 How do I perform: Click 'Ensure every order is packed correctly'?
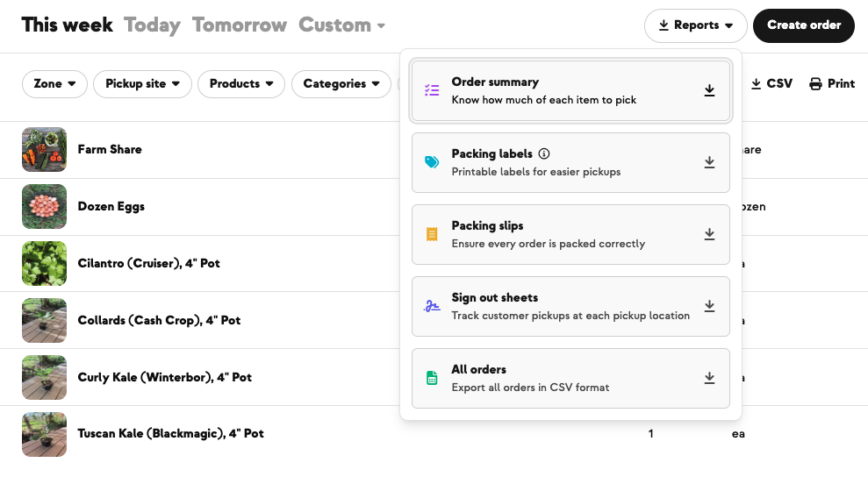click(x=548, y=244)
